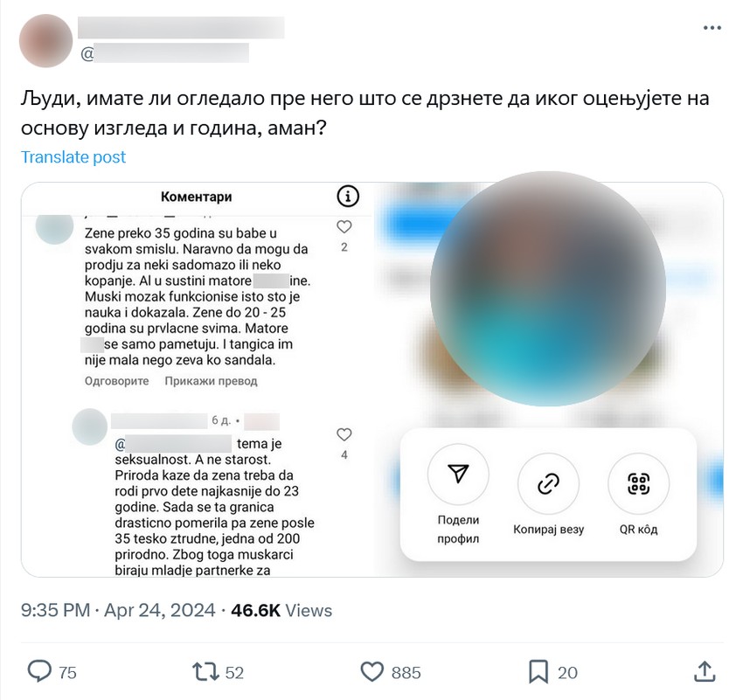Image resolution: width=743 pixels, height=700 pixels.
Task: Open the three-dot more options menu
Action: pos(712,28)
